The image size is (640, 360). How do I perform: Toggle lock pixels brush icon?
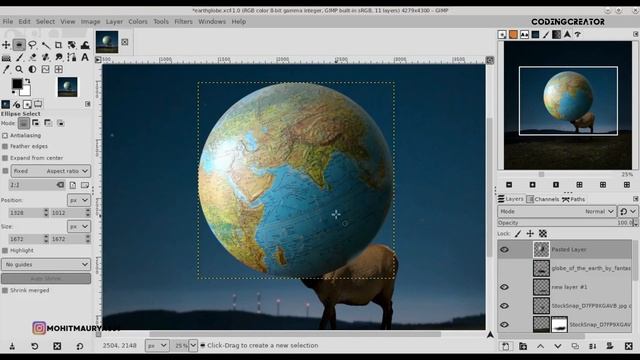pyautogui.click(x=518, y=233)
